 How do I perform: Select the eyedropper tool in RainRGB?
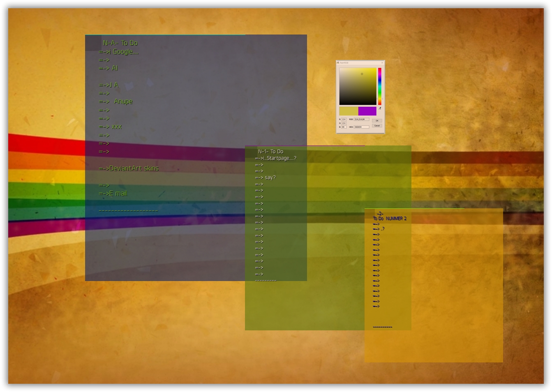[380, 108]
